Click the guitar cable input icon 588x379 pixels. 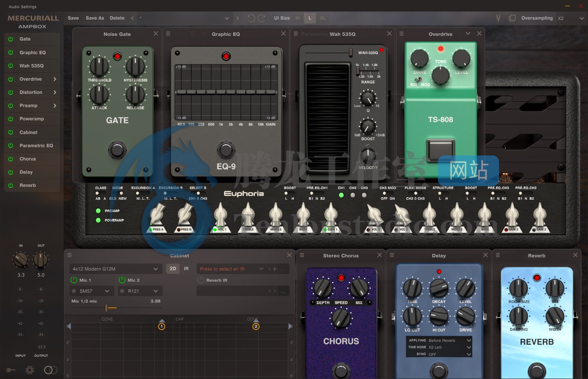[x=12, y=370]
